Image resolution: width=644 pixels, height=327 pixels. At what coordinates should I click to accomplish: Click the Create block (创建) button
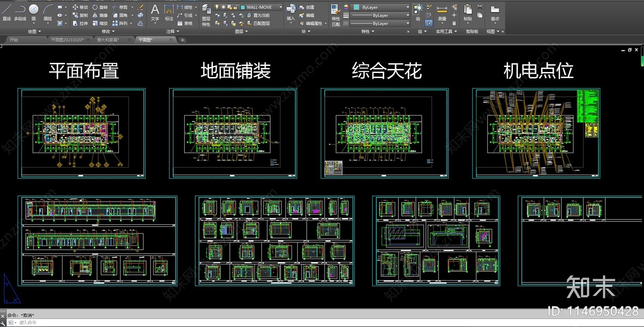(307, 7)
